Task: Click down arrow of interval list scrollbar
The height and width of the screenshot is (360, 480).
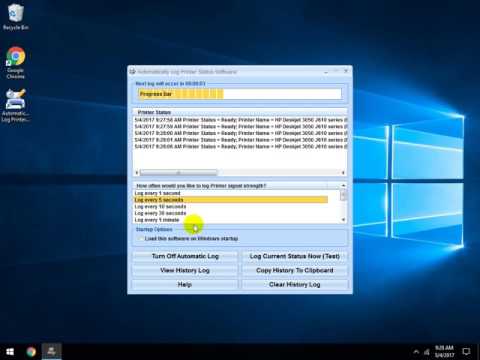Action: 343,220
